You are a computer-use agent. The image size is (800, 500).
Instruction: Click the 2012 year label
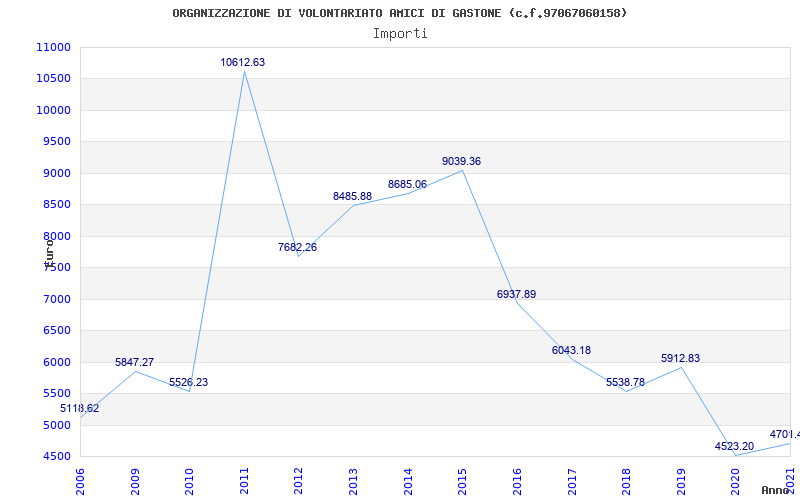(299, 481)
